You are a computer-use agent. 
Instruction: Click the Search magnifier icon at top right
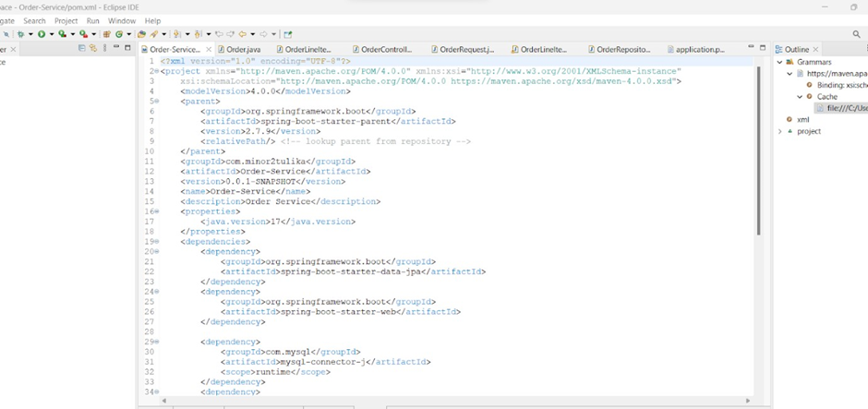[x=856, y=34]
